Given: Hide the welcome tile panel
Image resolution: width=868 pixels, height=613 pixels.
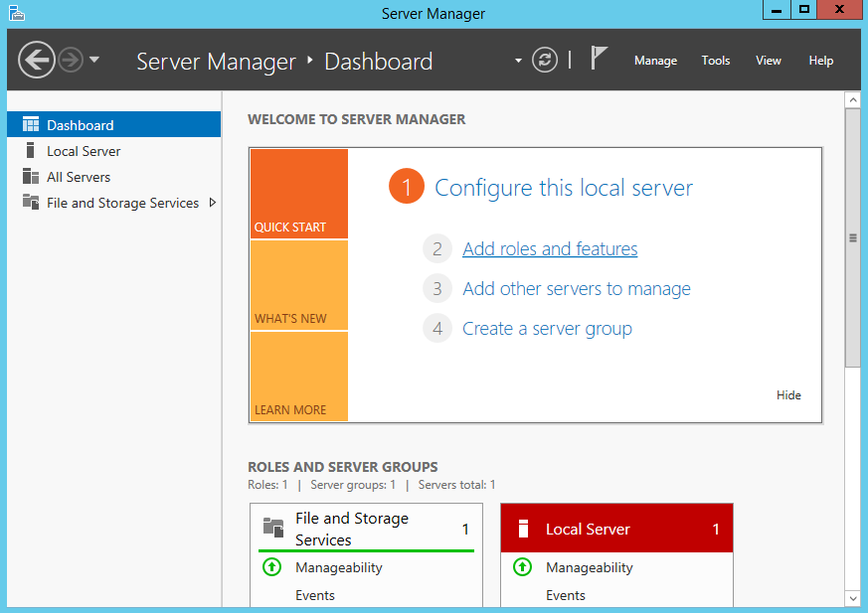Looking at the screenshot, I should click(x=788, y=395).
